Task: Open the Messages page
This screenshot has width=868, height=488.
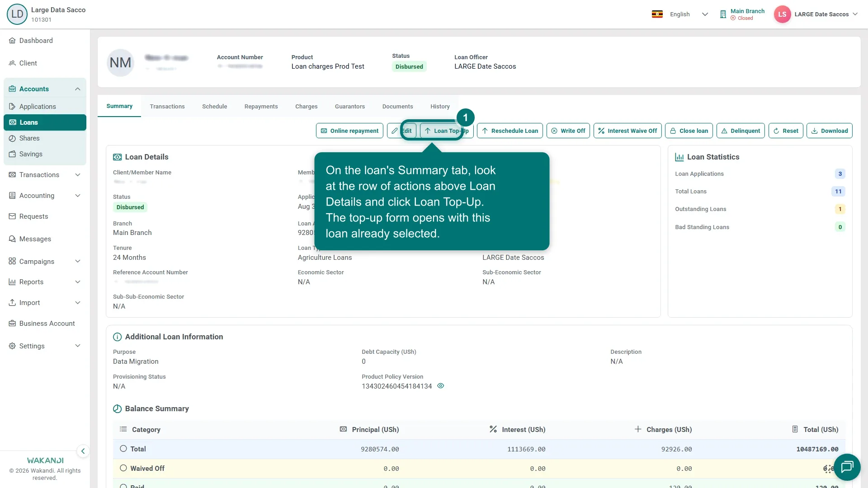Action: pos(35,239)
